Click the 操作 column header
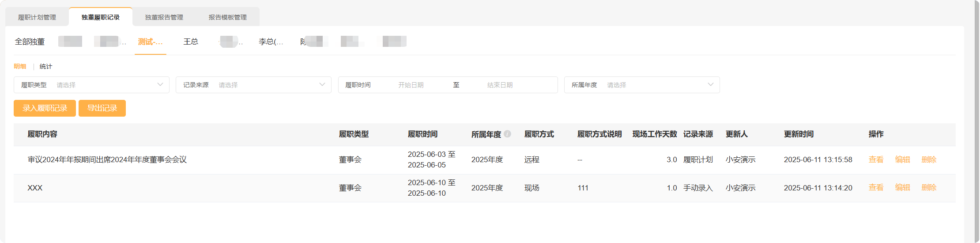 (876, 134)
